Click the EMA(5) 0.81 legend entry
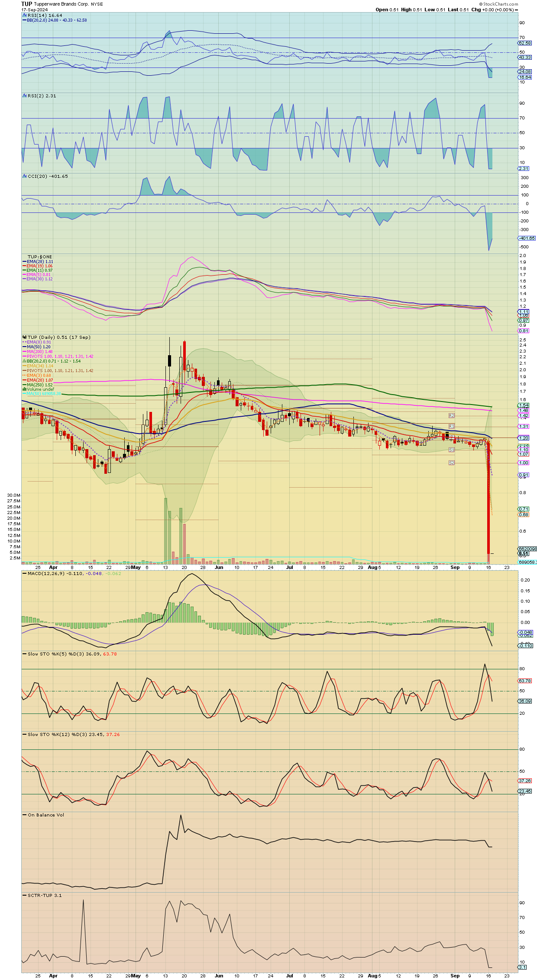 pyautogui.click(x=36, y=274)
